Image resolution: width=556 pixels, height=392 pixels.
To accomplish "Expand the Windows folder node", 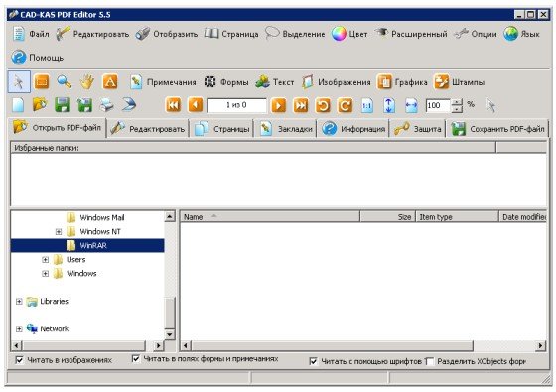I will point(45,273).
